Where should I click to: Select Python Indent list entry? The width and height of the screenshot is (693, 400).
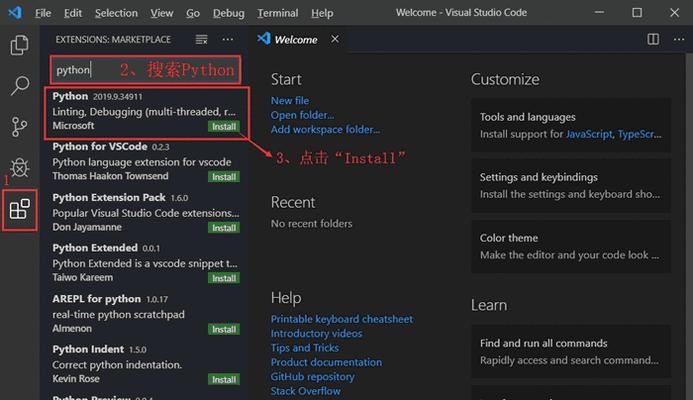click(x=146, y=366)
